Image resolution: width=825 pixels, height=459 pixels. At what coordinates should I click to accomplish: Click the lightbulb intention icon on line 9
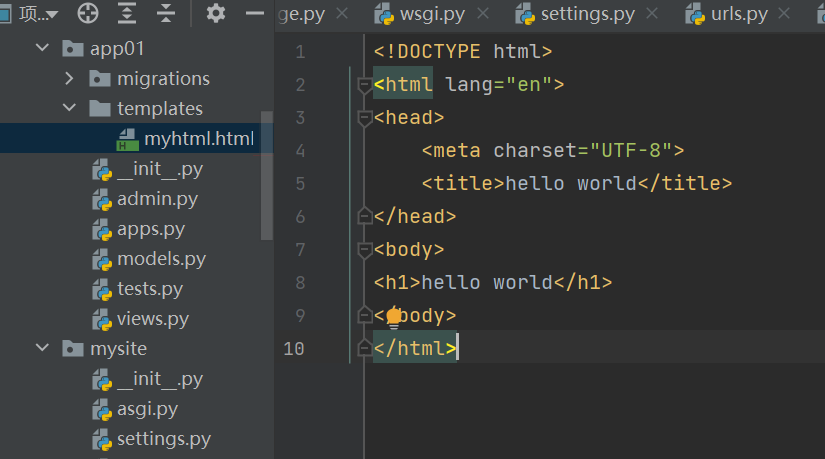pyautogui.click(x=394, y=317)
